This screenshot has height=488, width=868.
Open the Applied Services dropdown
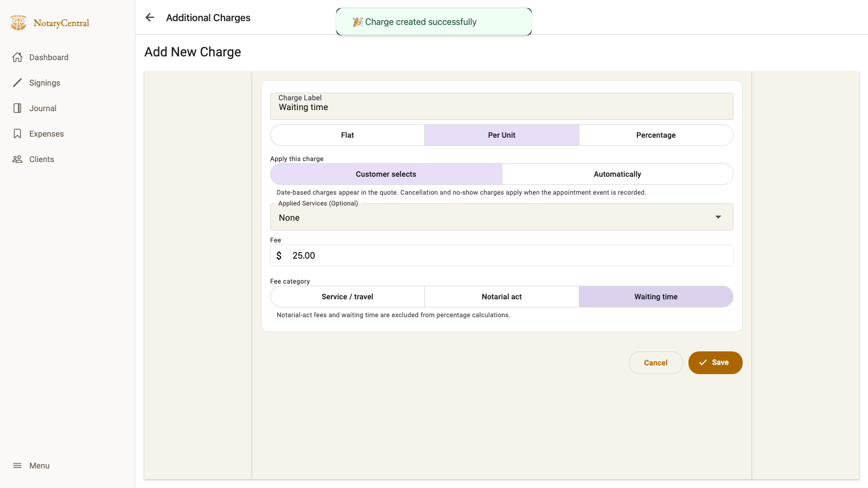502,217
